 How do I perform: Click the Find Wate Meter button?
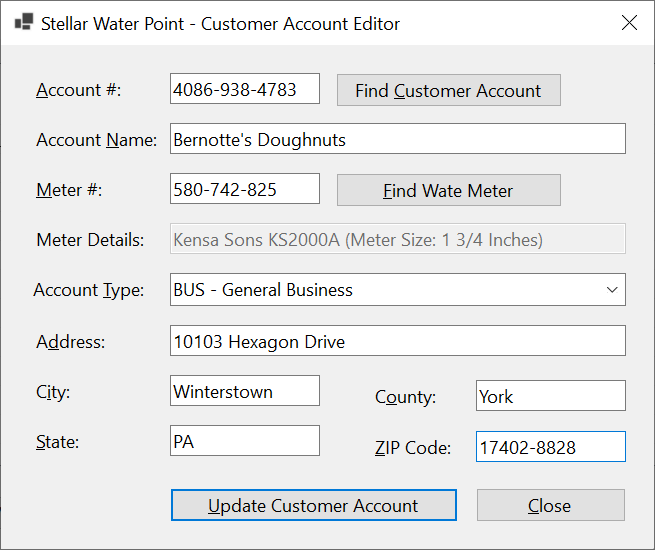(449, 190)
